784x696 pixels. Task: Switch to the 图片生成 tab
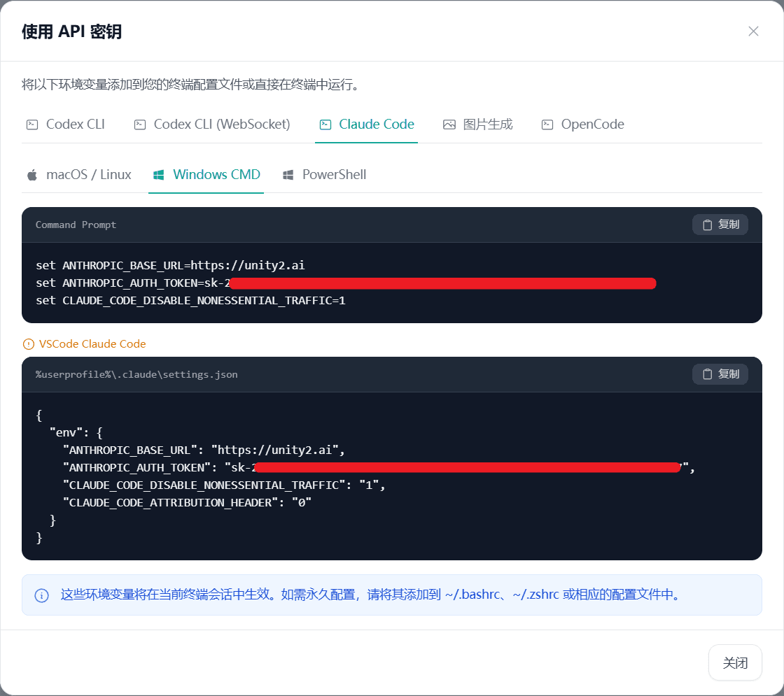click(478, 125)
